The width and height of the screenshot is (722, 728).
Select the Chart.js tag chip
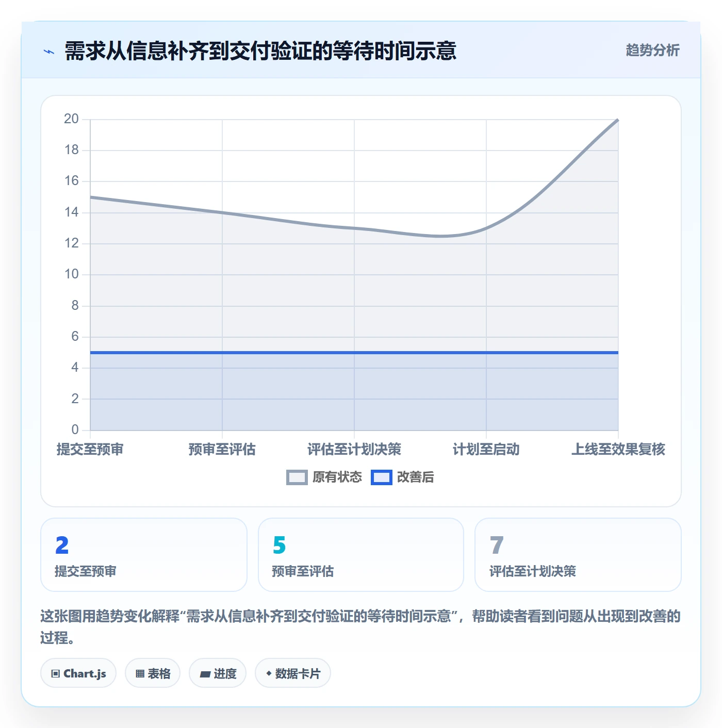78,673
